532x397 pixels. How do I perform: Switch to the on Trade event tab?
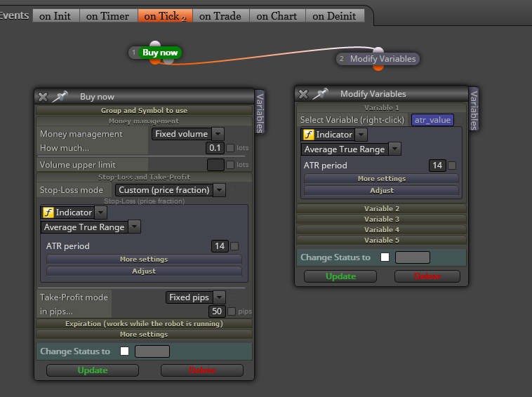(220, 16)
